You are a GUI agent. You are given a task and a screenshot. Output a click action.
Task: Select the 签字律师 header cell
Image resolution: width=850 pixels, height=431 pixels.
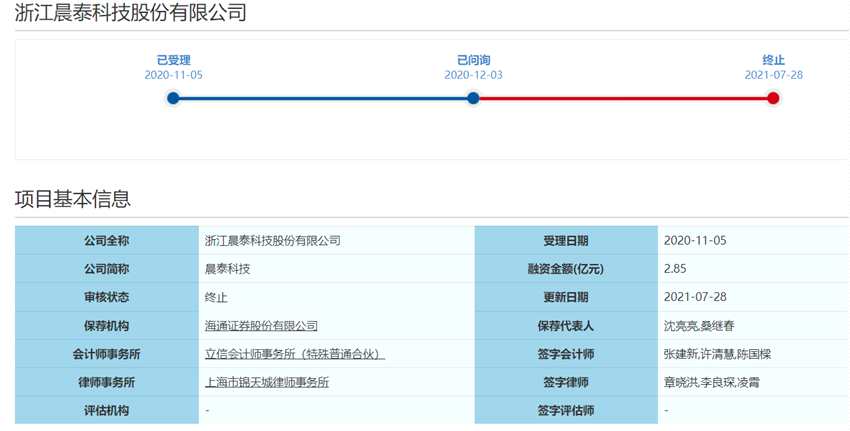(x=566, y=382)
